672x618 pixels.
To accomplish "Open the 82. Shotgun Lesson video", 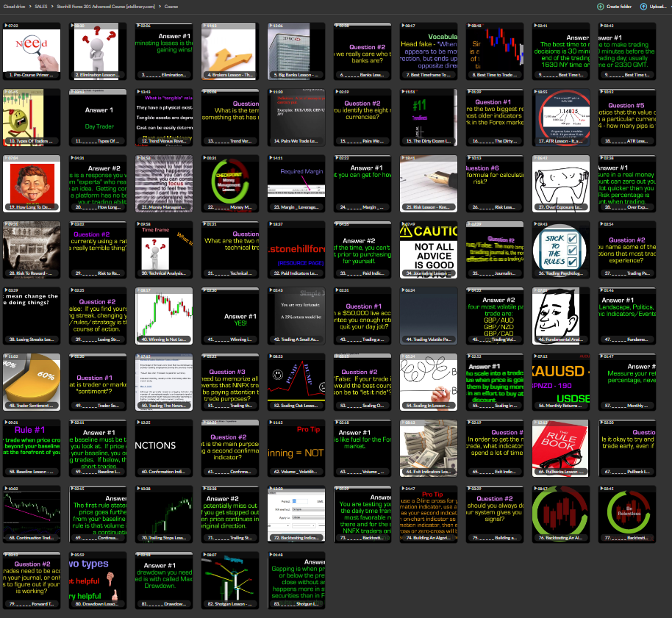I will [228, 579].
